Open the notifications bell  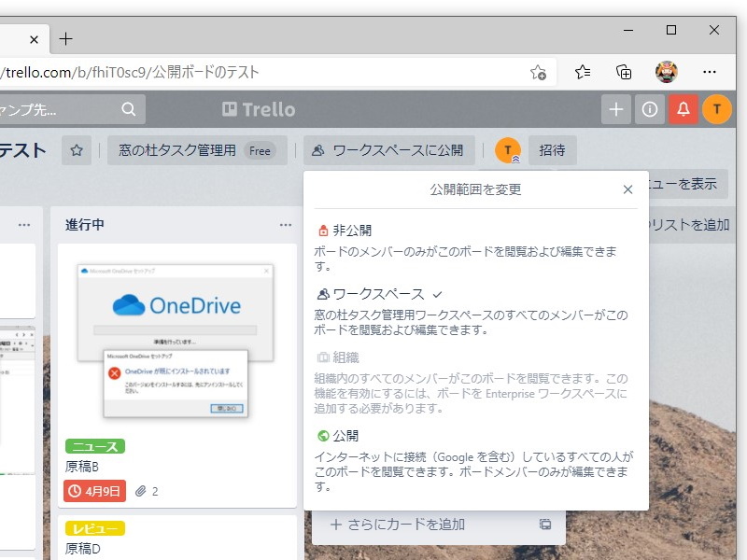tap(684, 108)
